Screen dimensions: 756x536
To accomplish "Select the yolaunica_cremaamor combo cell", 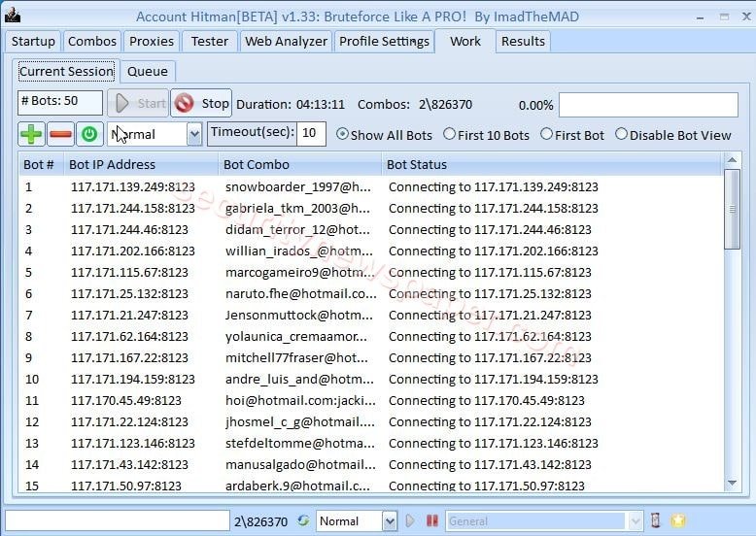I will point(296,337).
